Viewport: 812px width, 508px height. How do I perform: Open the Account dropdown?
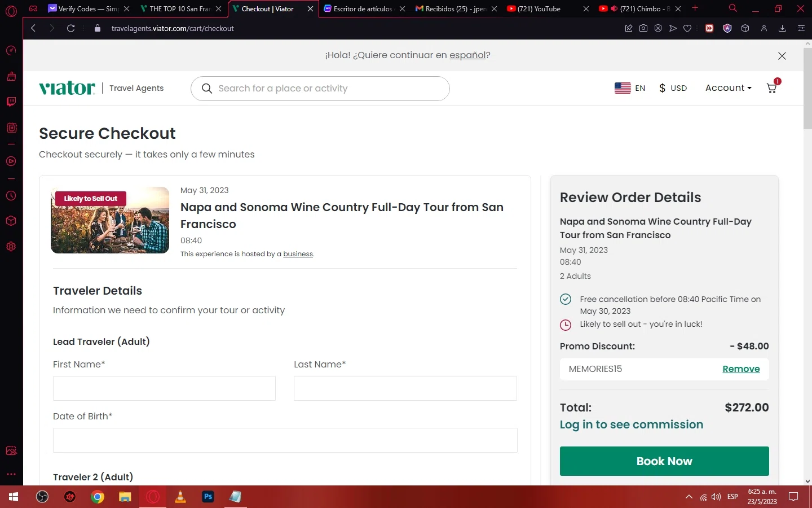(x=728, y=88)
